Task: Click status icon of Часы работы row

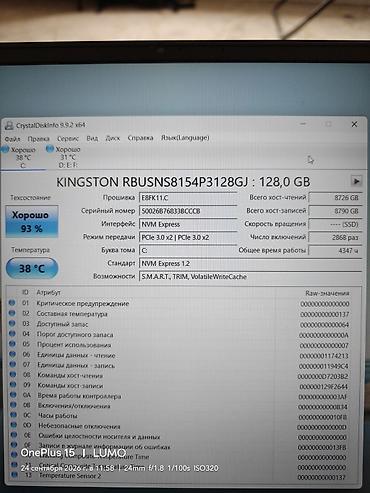Action: (14, 415)
